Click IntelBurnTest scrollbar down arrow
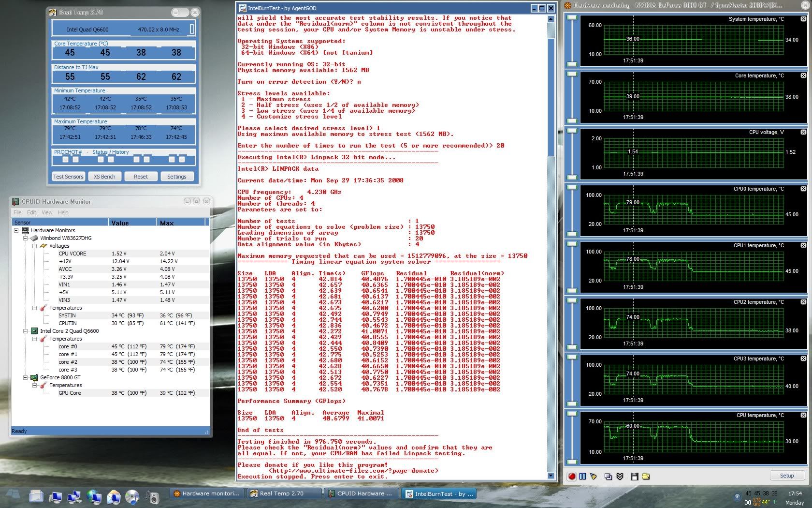The image size is (812, 508). (x=551, y=476)
